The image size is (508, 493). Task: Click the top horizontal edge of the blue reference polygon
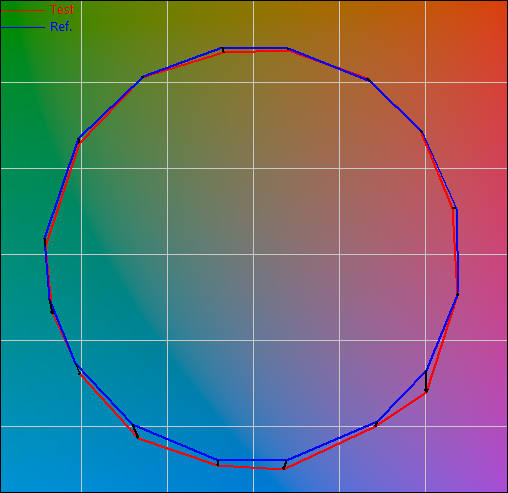[x=255, y=49]
